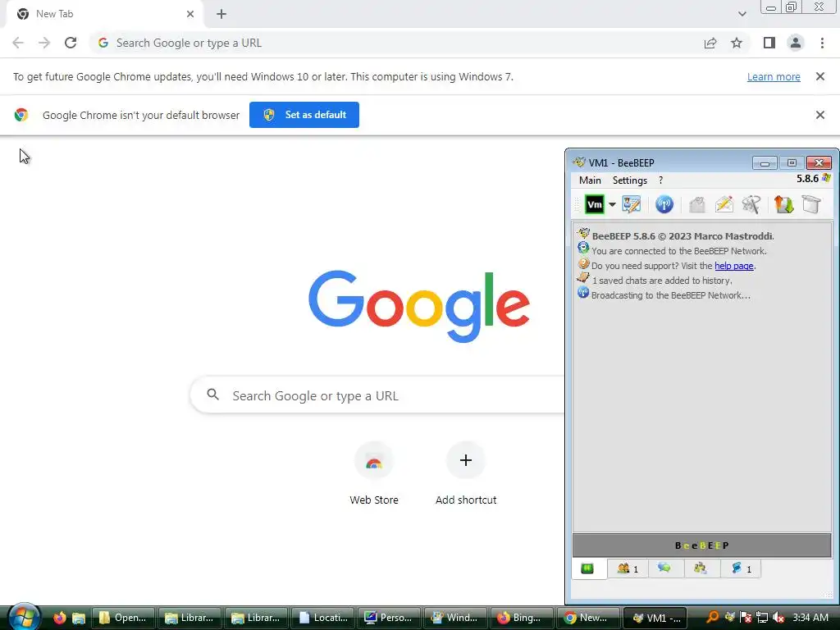
Task: Click the Google logo
Action: pos(419,306)
